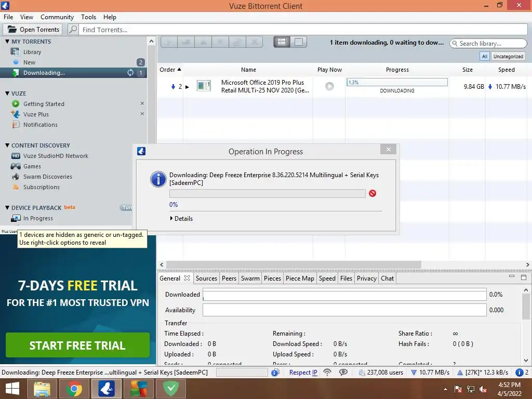Switch to the Piece Map tab
532x399 pixels.
pos(300,278)
